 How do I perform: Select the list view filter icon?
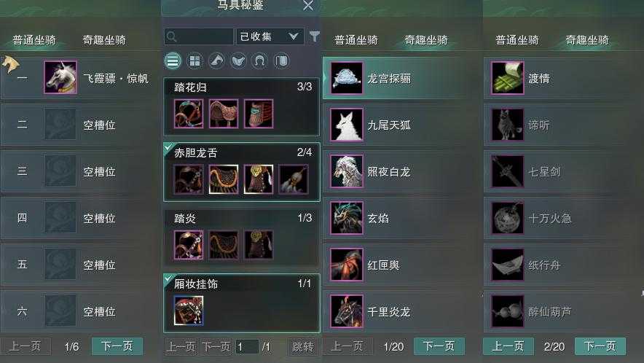[173, 61]
